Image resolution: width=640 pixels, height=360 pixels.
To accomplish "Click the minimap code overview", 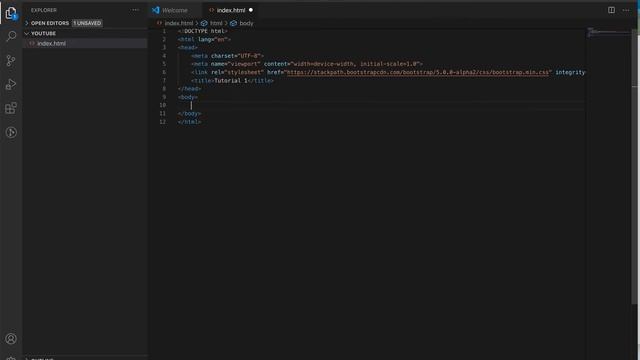I will click(608, 33).
